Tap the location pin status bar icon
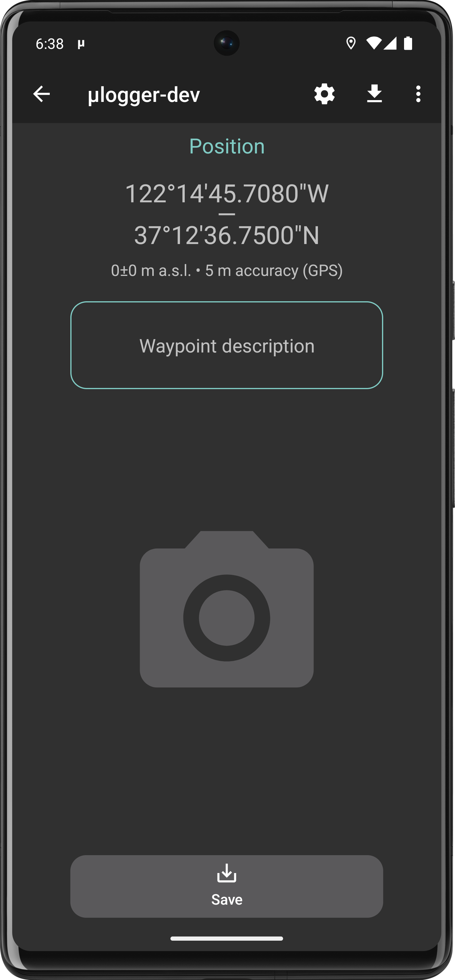Screen dimensions: 455x980 click(351, 44)
